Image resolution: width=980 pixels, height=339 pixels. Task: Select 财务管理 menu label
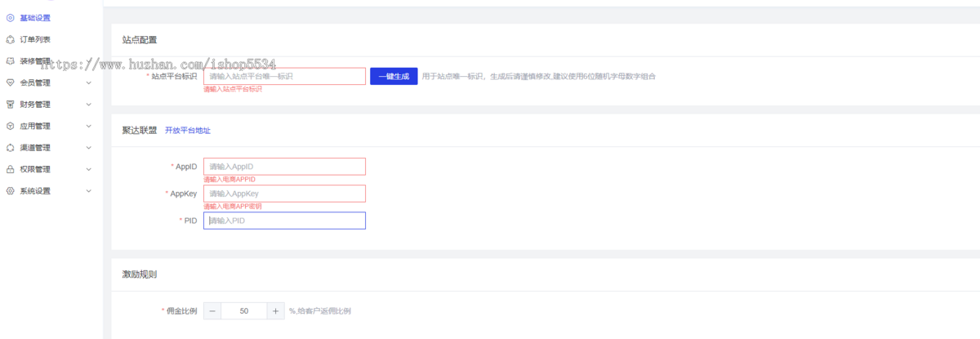pos(35,105)
